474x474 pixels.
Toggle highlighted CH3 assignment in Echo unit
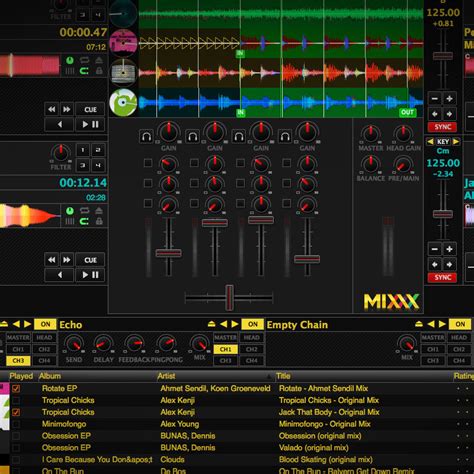(x=18, y=361)
